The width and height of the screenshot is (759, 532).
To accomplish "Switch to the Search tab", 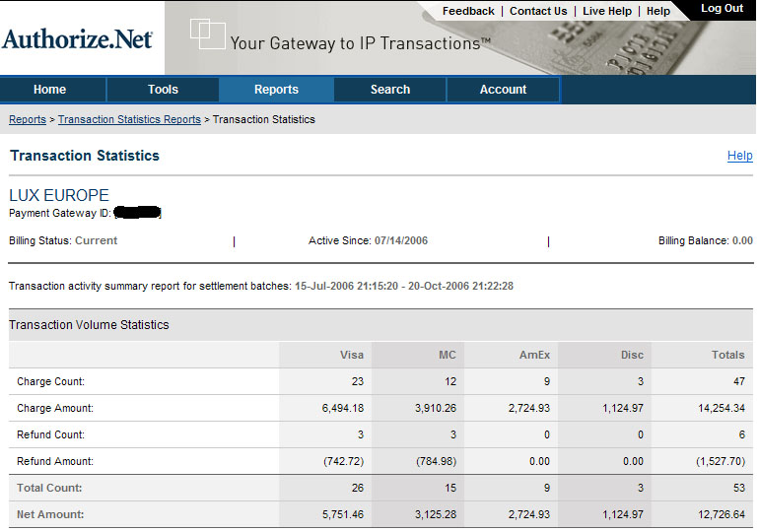I will pos(390,90).
